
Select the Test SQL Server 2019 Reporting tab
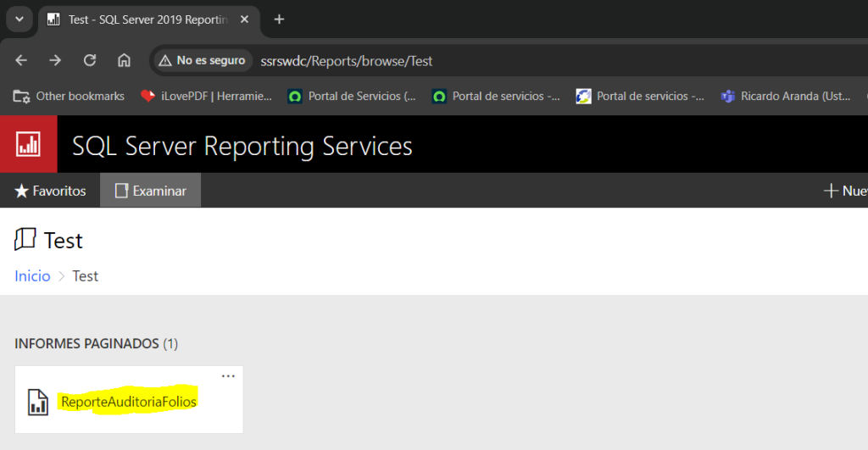tap(148, 20)
